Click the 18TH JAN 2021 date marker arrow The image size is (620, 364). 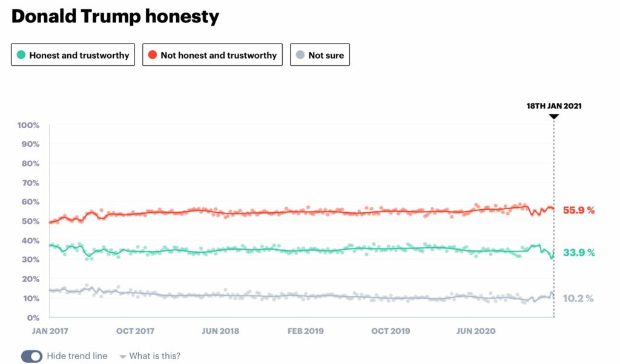tap(554, 117)
